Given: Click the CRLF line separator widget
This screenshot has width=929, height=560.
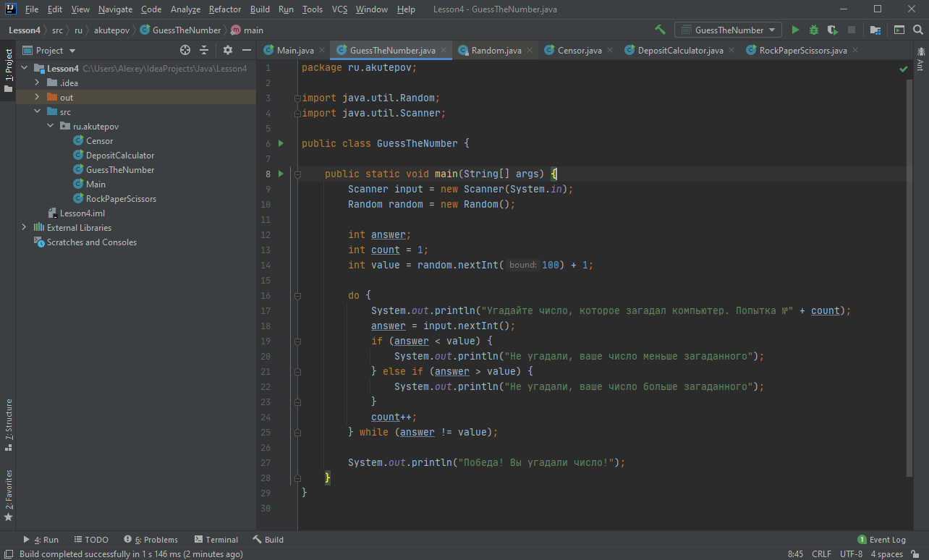Looking at the screenshot, I should point(821,554).
